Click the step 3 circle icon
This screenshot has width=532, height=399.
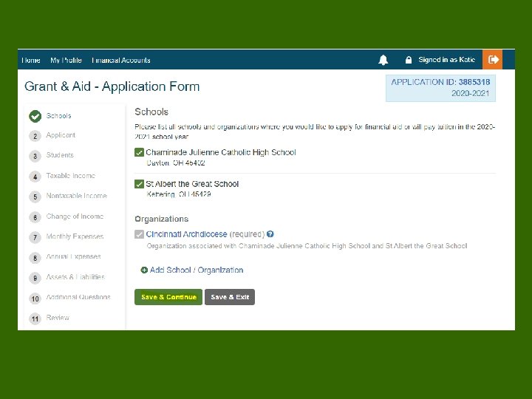tap(35, 156)
